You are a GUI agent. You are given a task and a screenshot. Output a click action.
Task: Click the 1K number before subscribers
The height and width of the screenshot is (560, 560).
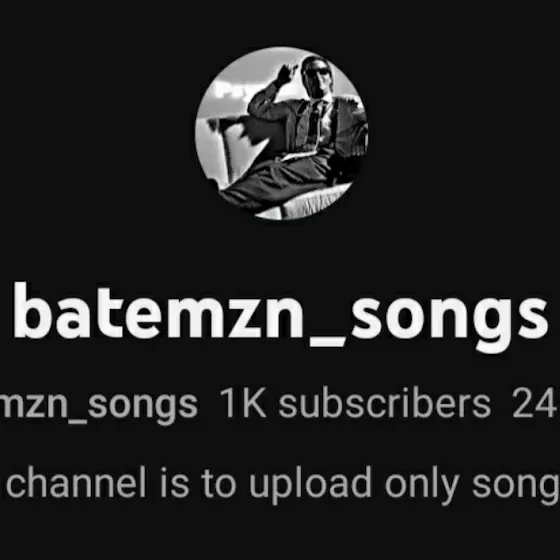pyautogui.click(x=243, y=402)
